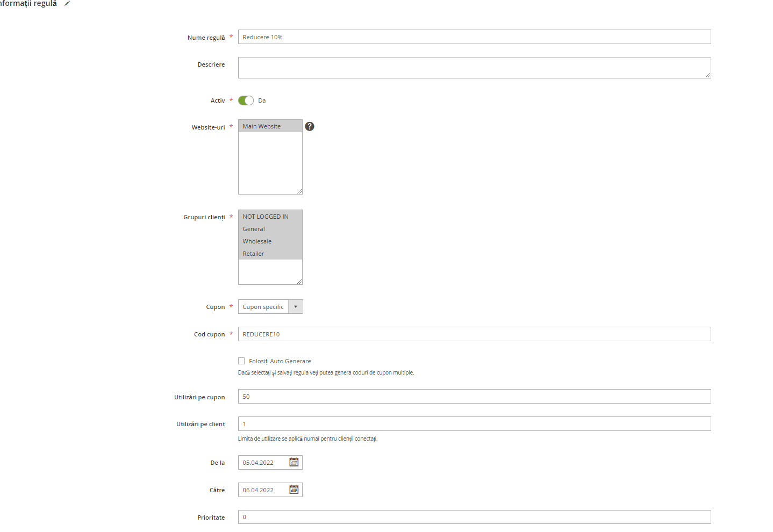The image size is (773, 532).
Task: Select NOT LOGGED IN customer group
Action: (270, 217)
